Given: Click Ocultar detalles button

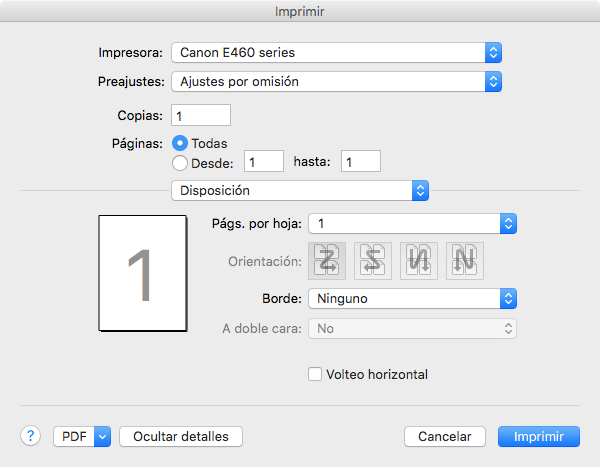Looking at the screenshot, I should coord(181,436).
